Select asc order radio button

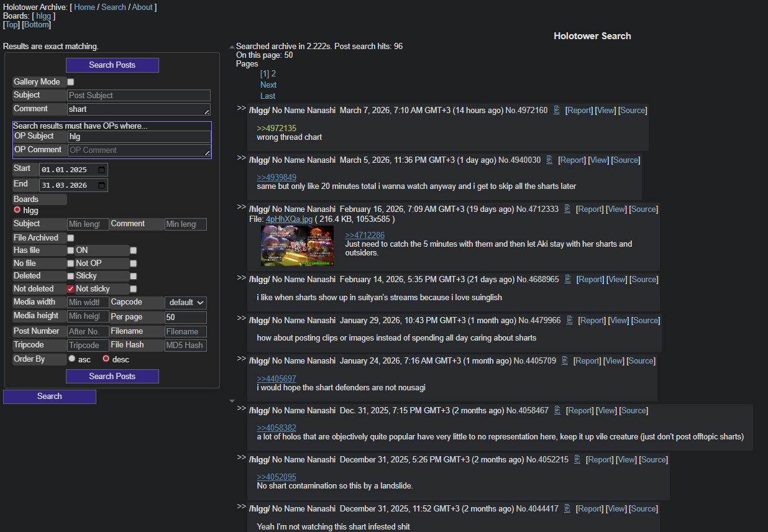(72, 359)
